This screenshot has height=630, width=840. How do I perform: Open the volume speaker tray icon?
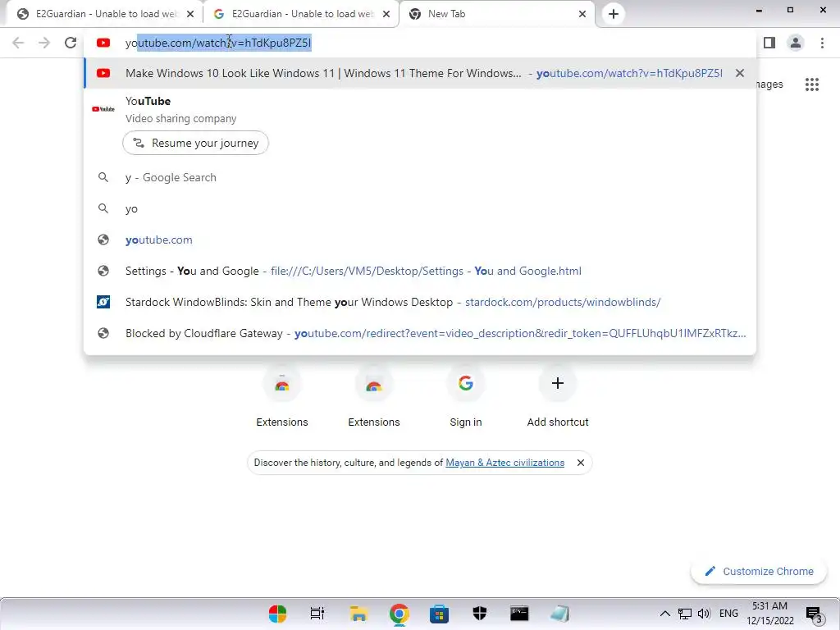704,614
